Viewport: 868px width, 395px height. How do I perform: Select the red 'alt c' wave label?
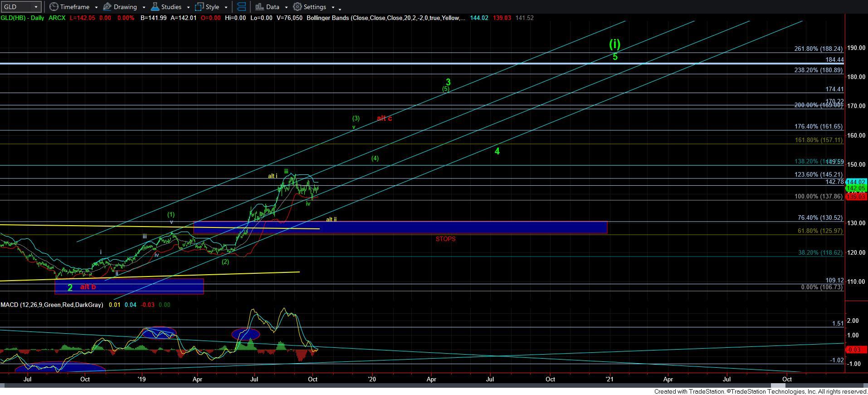[384, 118]
